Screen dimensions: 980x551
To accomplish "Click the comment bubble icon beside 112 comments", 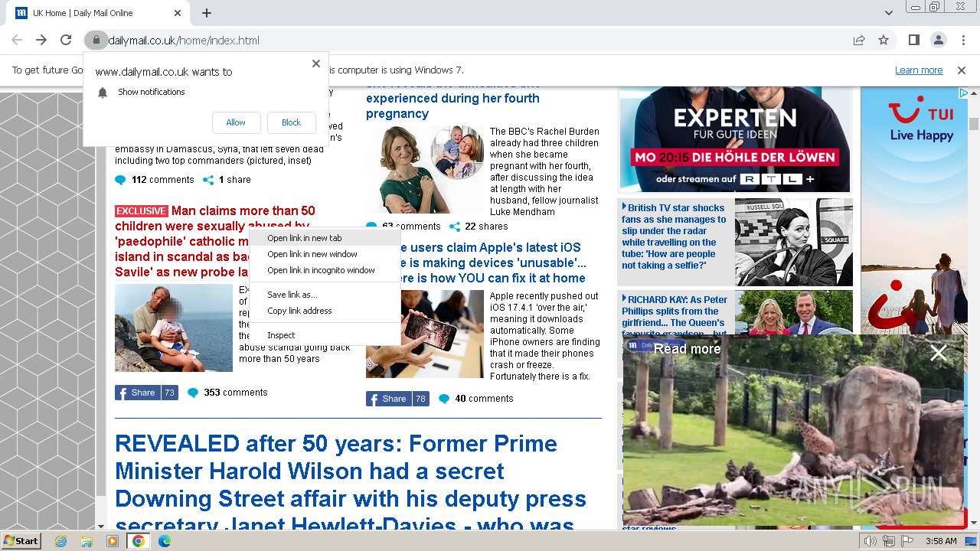I will click(120, 181).
